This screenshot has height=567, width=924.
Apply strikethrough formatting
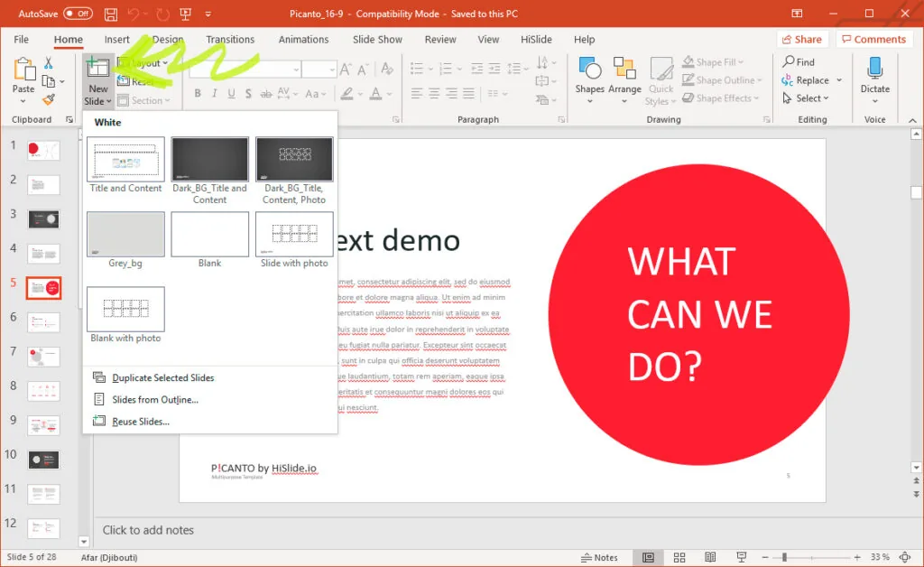point(266,93)
